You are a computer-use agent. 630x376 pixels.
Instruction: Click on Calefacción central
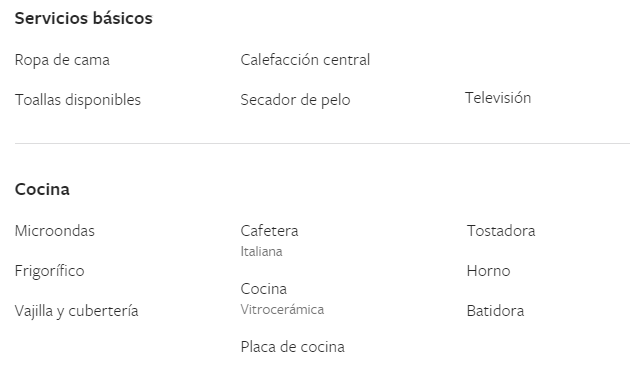click(x=305, y=60)
